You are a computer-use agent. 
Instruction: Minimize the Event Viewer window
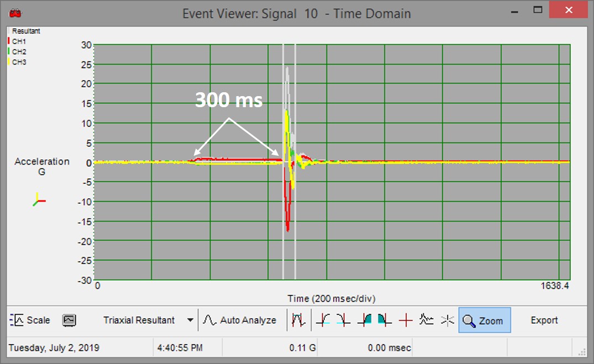(514, 12)
